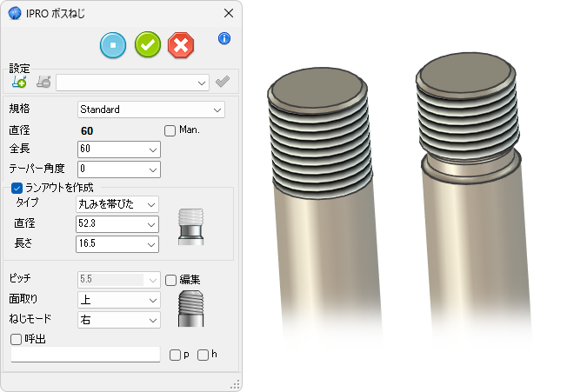Cancel with the red X button
Screen dimensions: 567x392
[180, 44]
